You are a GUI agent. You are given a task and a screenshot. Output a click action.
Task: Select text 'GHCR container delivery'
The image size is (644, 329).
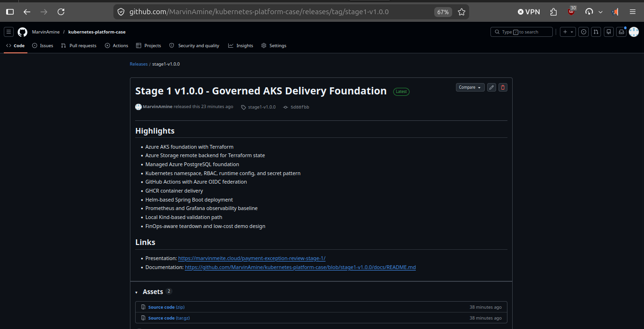[174, 191]
